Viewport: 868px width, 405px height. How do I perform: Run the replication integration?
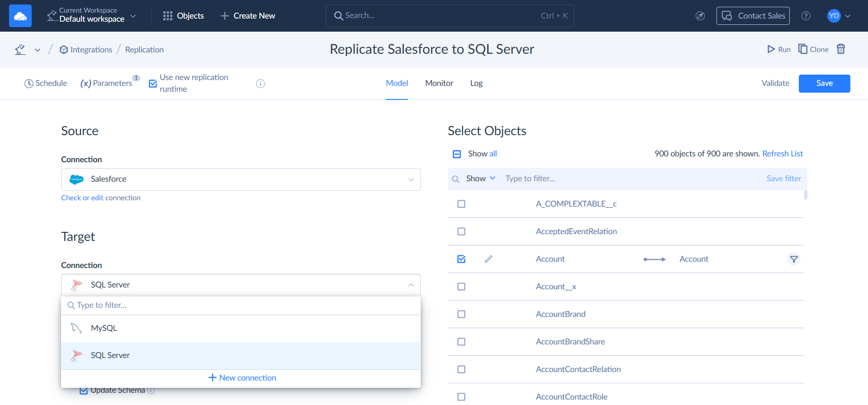coord(779,49)
